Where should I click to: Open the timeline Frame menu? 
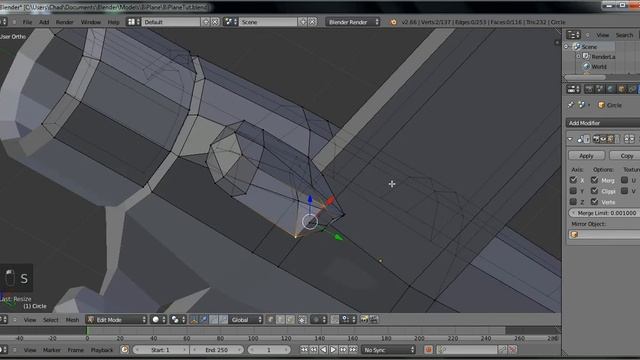(x=76, y=350)
